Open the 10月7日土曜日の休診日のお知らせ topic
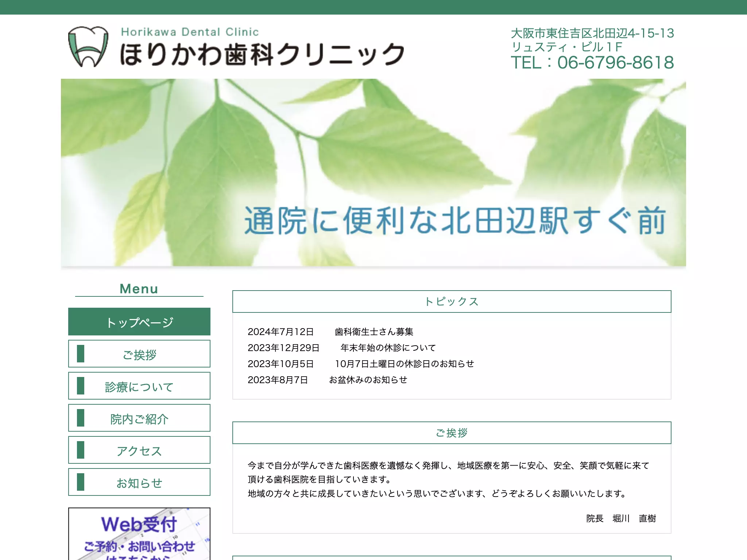Screen dimensions: 747x560 pyautogui.click(x=405, y=364)
